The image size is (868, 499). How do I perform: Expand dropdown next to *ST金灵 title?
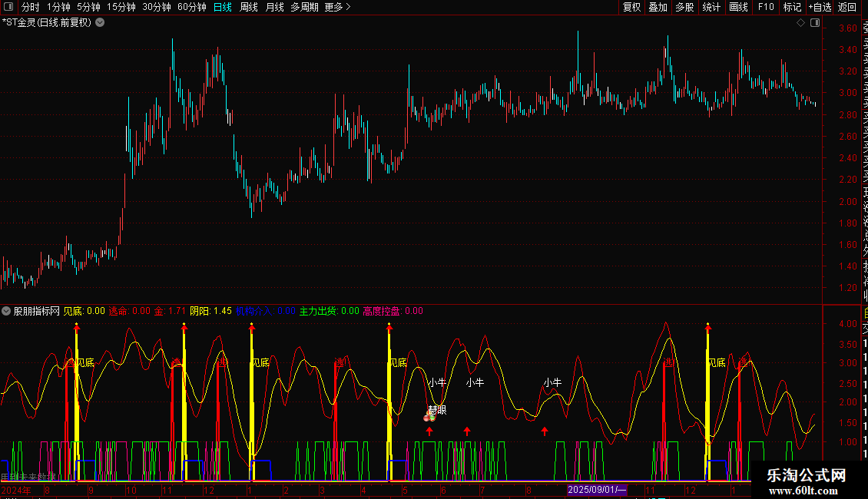[100, 23]
